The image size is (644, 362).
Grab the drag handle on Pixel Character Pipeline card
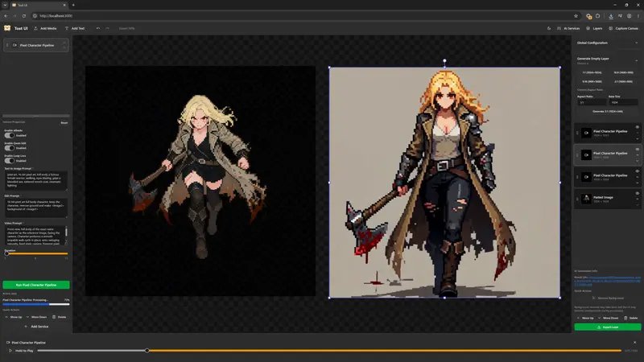(7, 45)
